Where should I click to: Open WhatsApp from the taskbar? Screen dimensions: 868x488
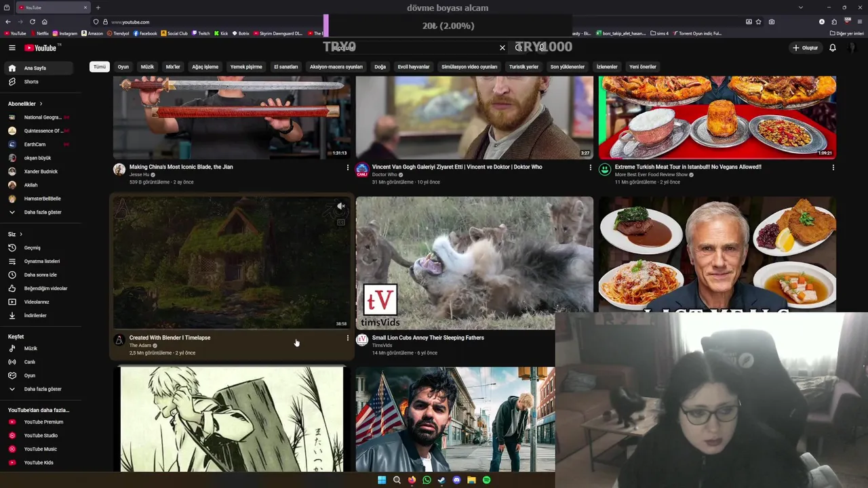[427, 480]
